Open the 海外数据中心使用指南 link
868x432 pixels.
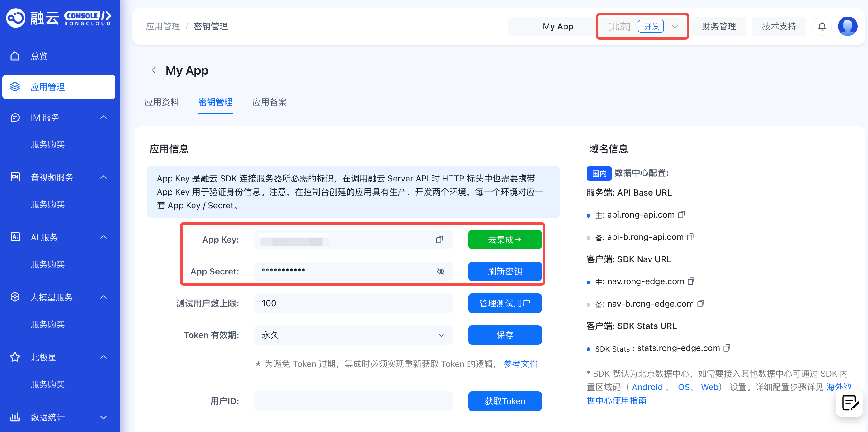point(617,401)
